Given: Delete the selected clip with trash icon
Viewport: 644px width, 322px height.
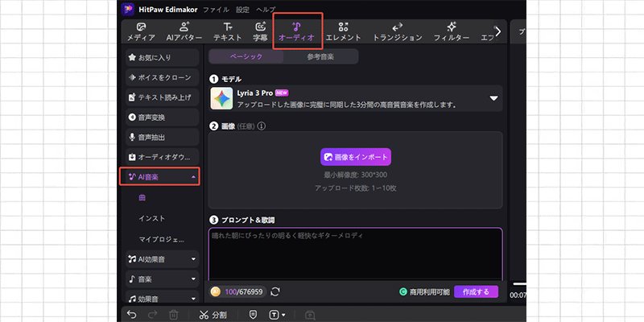Looking at the screenshot, I should tap(174, 315).
